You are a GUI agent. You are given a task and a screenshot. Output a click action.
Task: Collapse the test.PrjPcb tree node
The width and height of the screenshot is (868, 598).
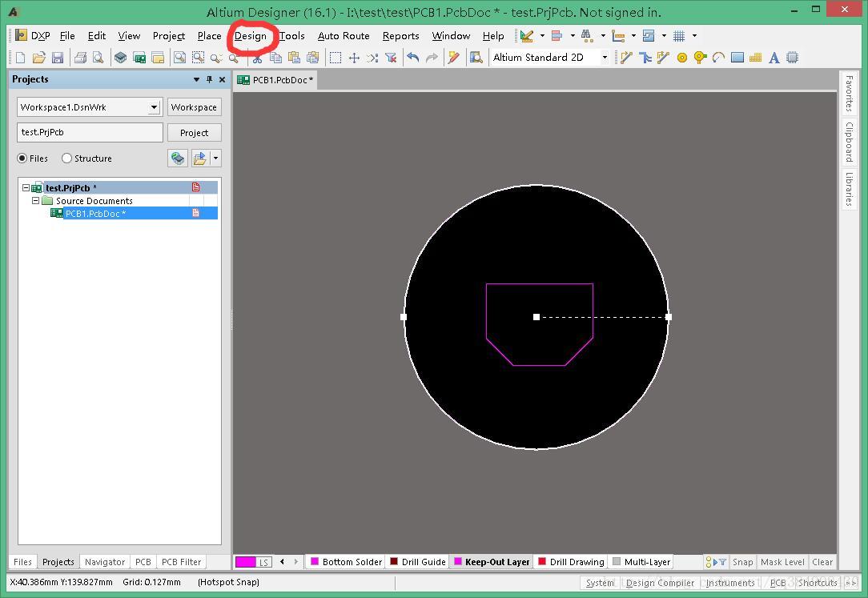click(x=26, y=188)
